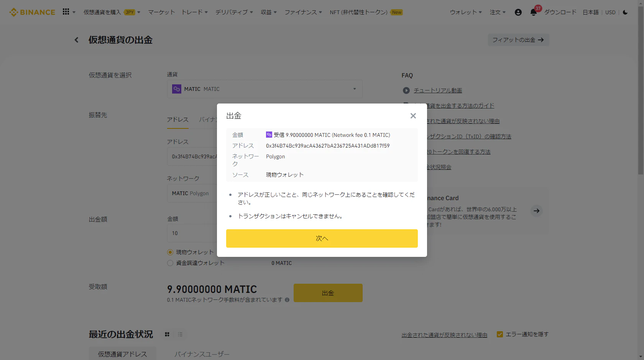Click the MATIC coin icon in the dialog
Image resolution: width=644 pixels, height=360 pixels.
pos(269,135)
